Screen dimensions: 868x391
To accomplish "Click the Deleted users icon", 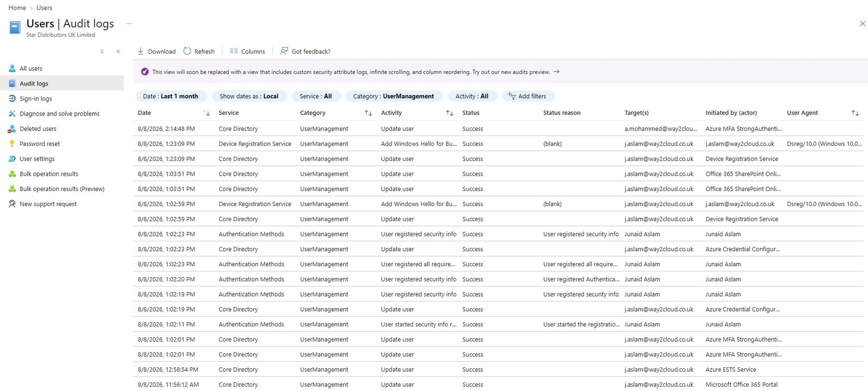I will (12, 129).
